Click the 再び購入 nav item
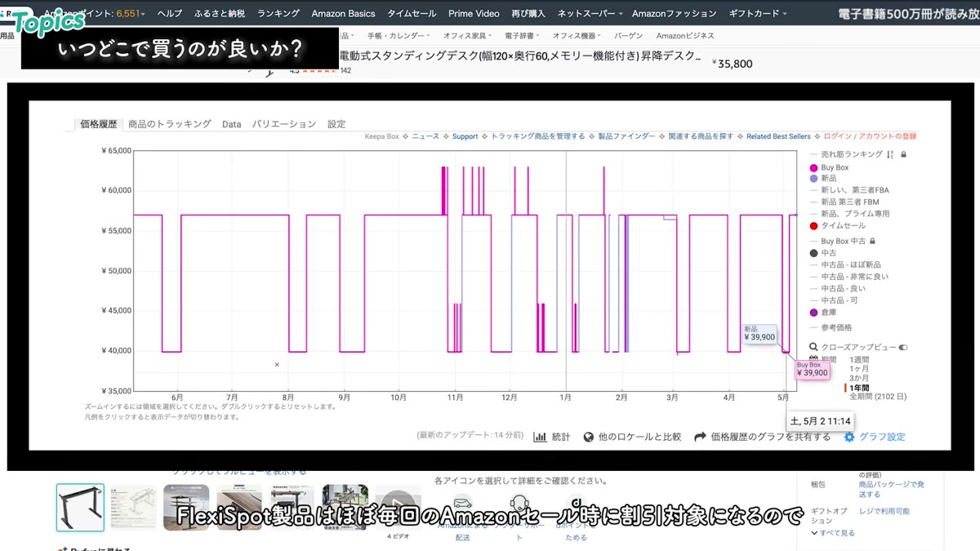This screenshot has width=980, height=551. (528, 14)
